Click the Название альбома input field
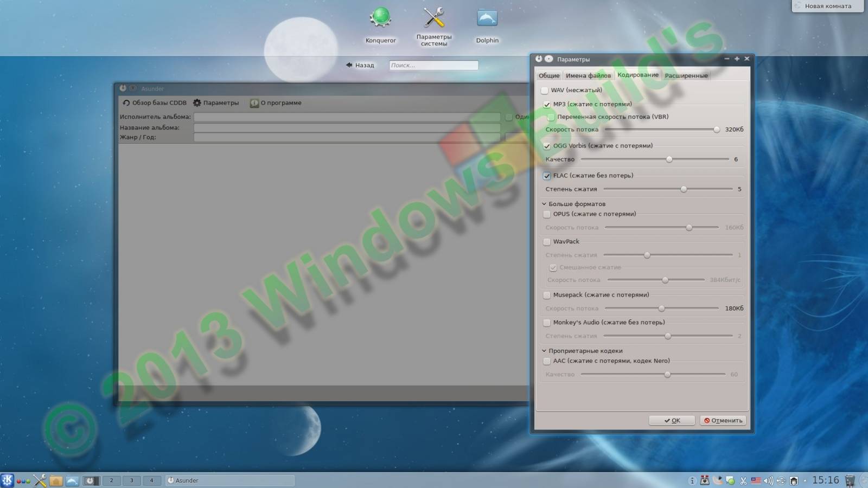The width and height of the screenshot is (868, 488). [x=347, y=127]
